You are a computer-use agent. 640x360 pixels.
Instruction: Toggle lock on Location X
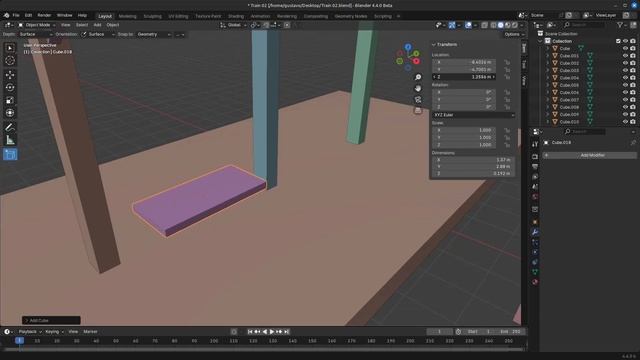pos(507,62)
